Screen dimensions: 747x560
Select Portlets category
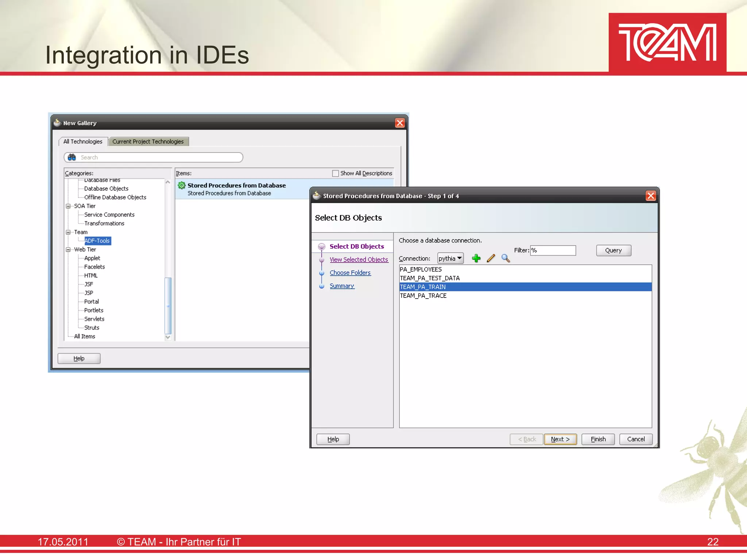94,310
